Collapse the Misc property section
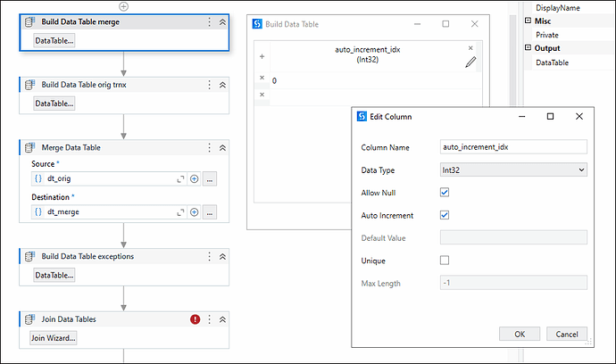Screen dimensions: 616x364 click(528, 21)
